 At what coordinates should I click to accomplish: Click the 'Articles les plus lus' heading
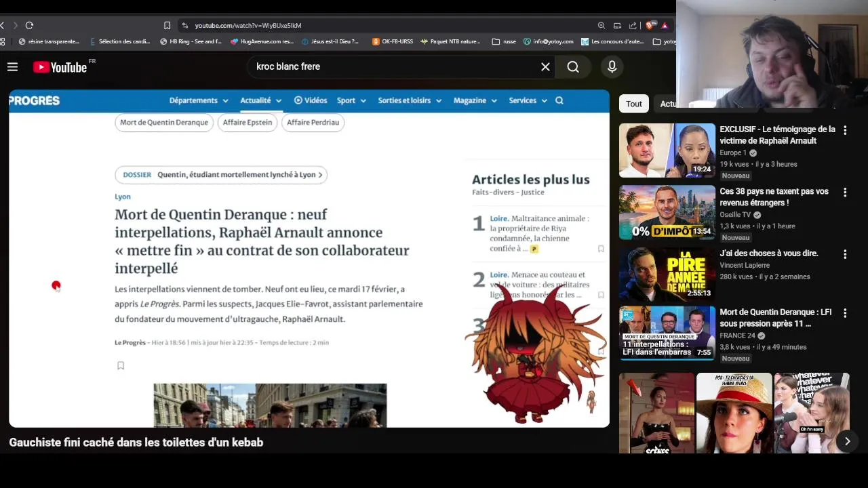pyautogui.click(x=531, y=180)
